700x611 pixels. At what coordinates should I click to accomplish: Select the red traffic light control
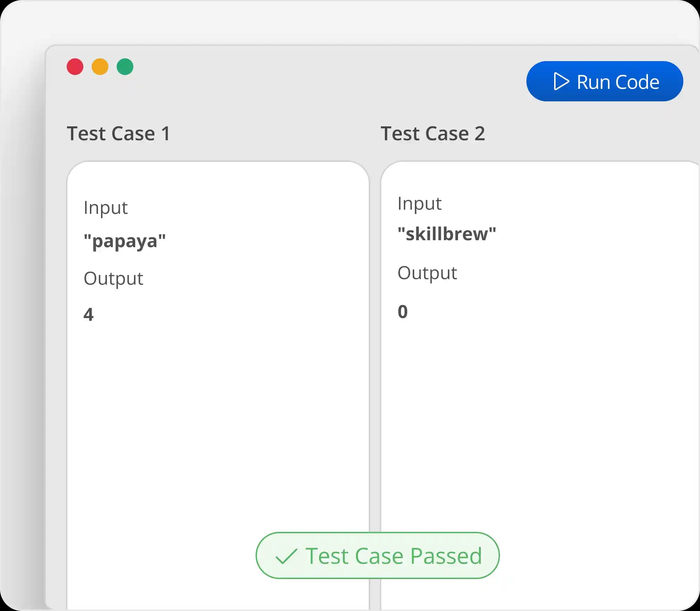75,66
